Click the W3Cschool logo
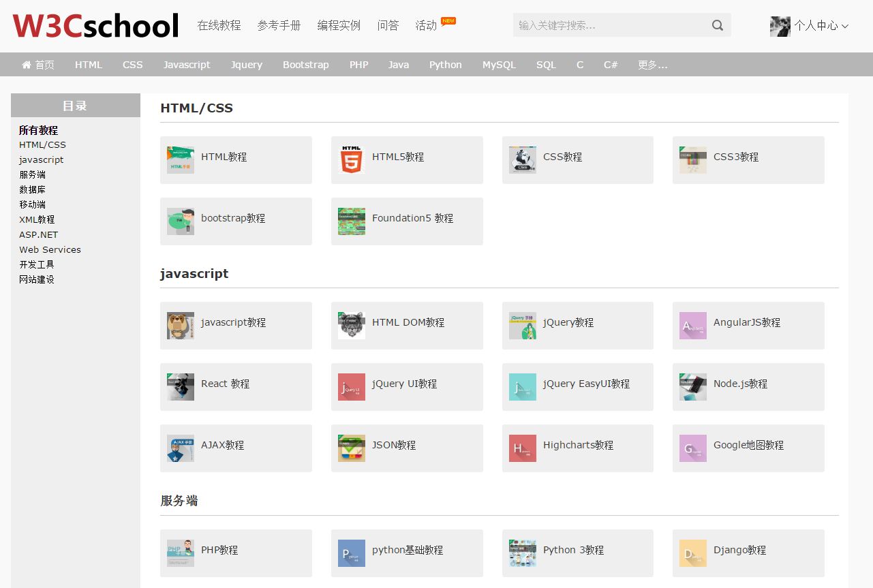Viewport: 873px width, 588px height. (96, 26)
